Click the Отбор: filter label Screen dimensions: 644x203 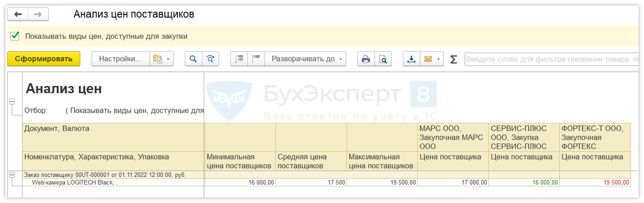point(36,110)
